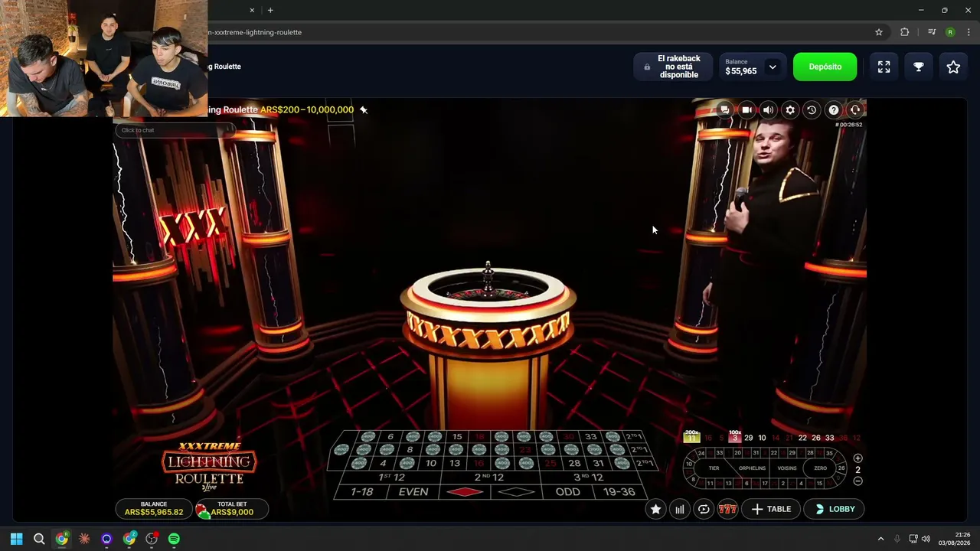Bet on number 4 on betting grid
Screen dimensions: 980x551
(383, 463)
